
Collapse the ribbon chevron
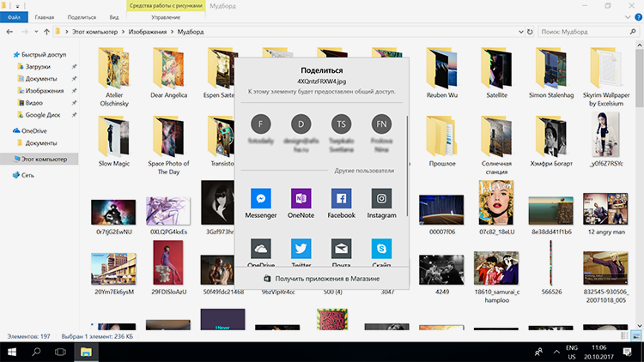[x=628, y=17]
